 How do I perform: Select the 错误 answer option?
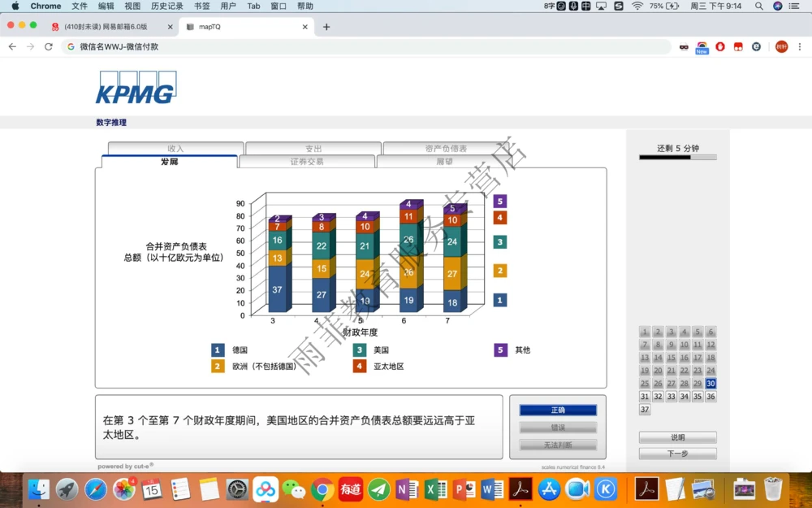558,428
